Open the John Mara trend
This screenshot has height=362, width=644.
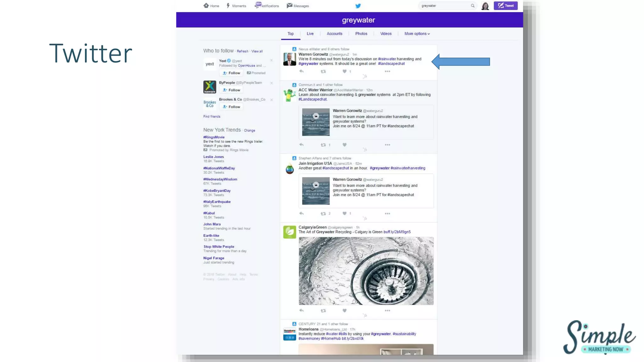(212, 224)
